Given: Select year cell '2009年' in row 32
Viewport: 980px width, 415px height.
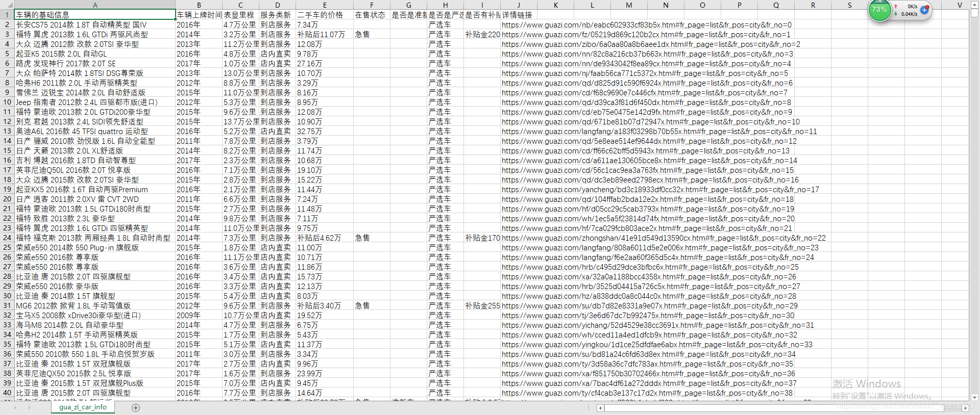Looking at the screenshot, I should [x=199, y=315].
